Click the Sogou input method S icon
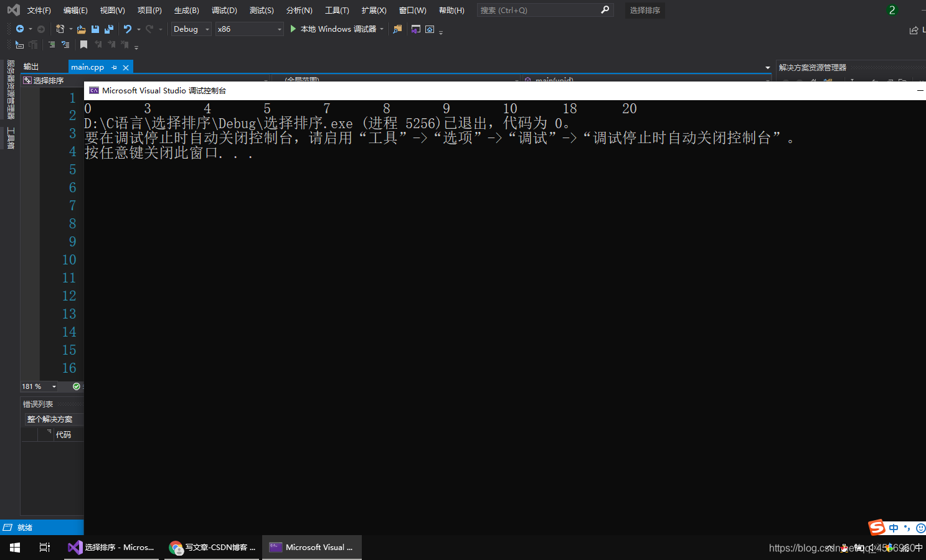 click(877, 528)
